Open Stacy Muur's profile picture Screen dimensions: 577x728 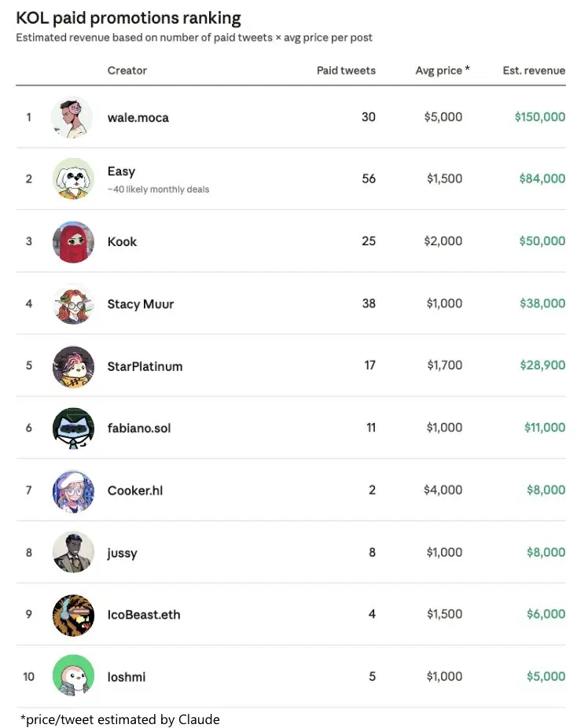click(x=73, y=303)
